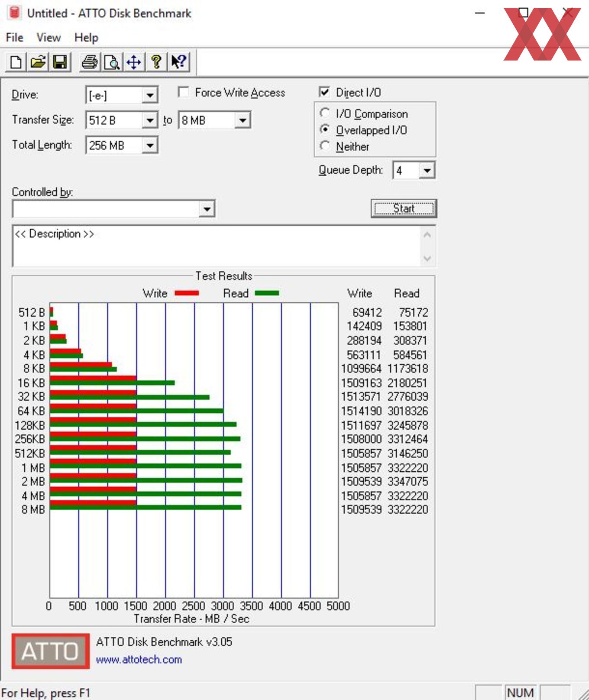Activate context help arrow-question icon
This screenshot has height=700, width=589.
pos(178,62)
